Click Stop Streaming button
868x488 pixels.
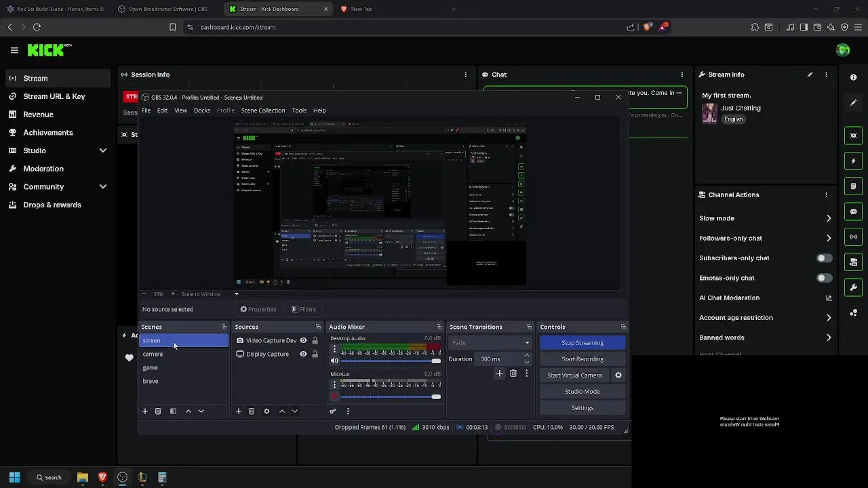pyautogui.click(x=583, y=343)
